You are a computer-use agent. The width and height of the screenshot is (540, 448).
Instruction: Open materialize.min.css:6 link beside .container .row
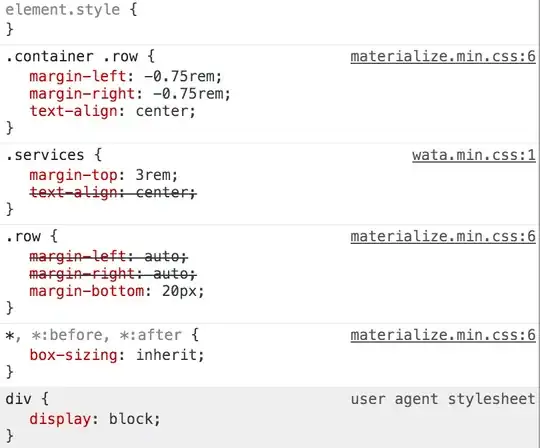coord(443,57)
